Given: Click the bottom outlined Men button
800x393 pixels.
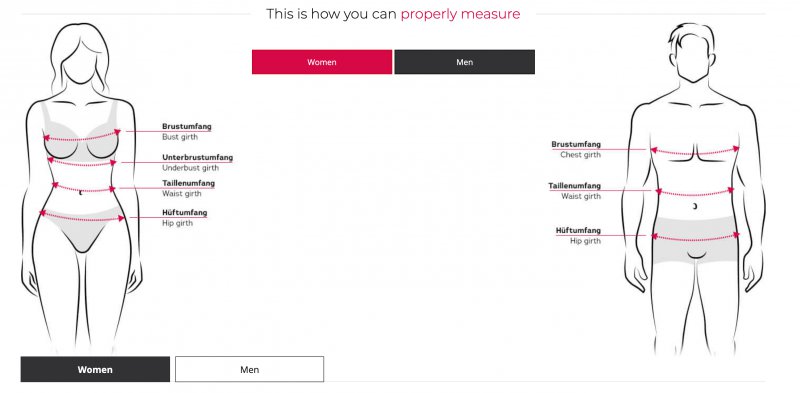Looking at the screenshot, I should 249,369.
